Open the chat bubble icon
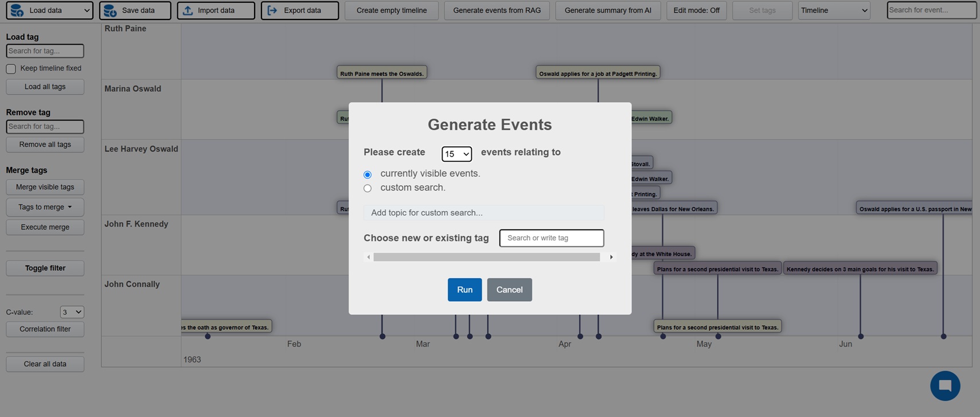The height and width of the screenshot is (417, 980). pos(944,386)
